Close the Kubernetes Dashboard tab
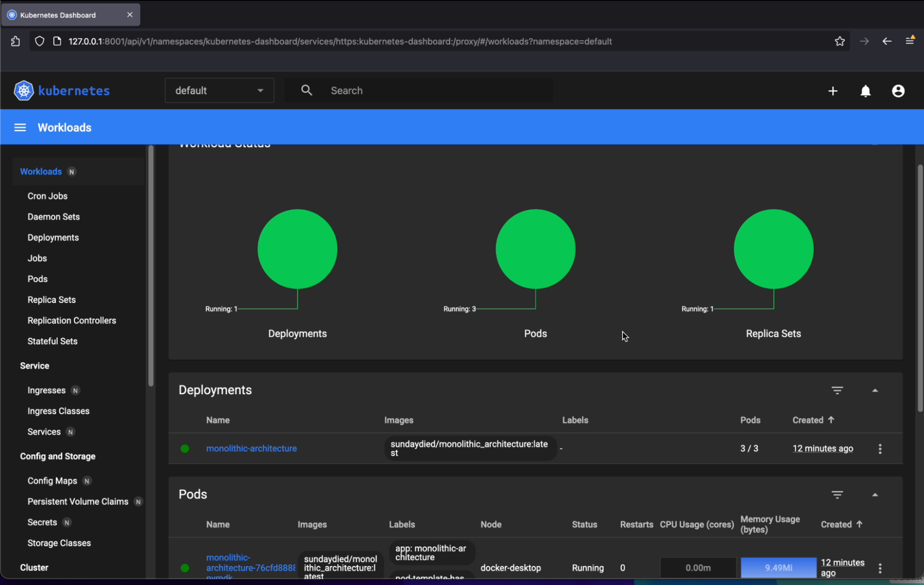The image size is (924, 585). (130, 15)
